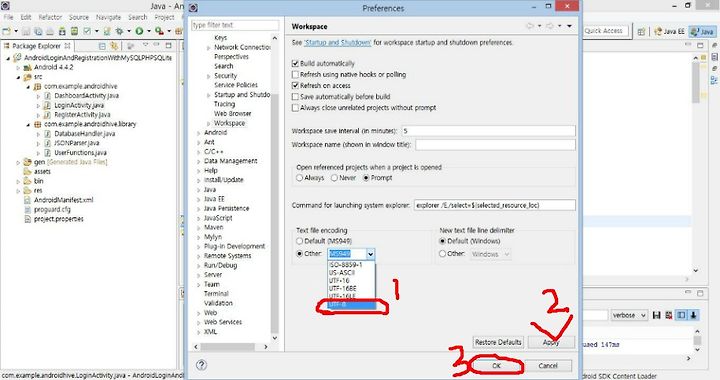The image size is (720, 380).
Task: Maximize the editor area view
Action: [700, 45]
